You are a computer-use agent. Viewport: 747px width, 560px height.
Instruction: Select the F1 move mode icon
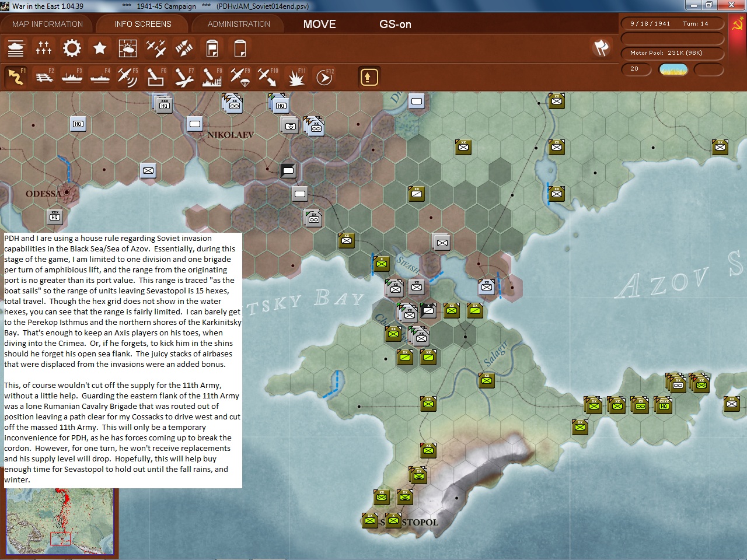[x=16, y=77]
